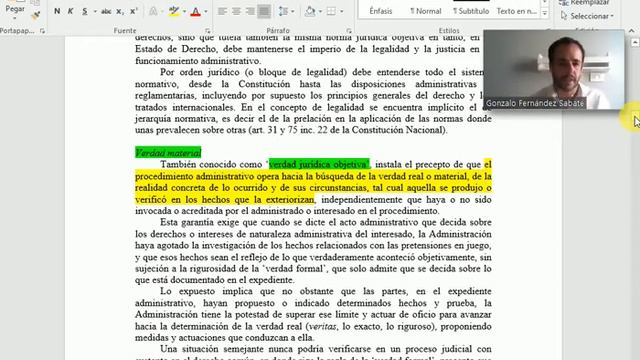Apply bold (N) formatting

click(x=57, y=11)
